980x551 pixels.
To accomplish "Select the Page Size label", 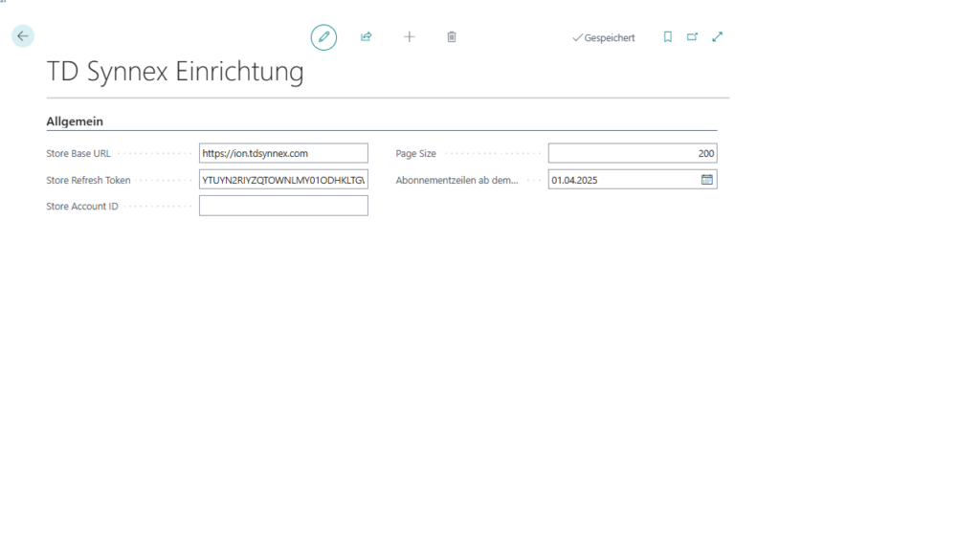I will (x=415, y=153).
